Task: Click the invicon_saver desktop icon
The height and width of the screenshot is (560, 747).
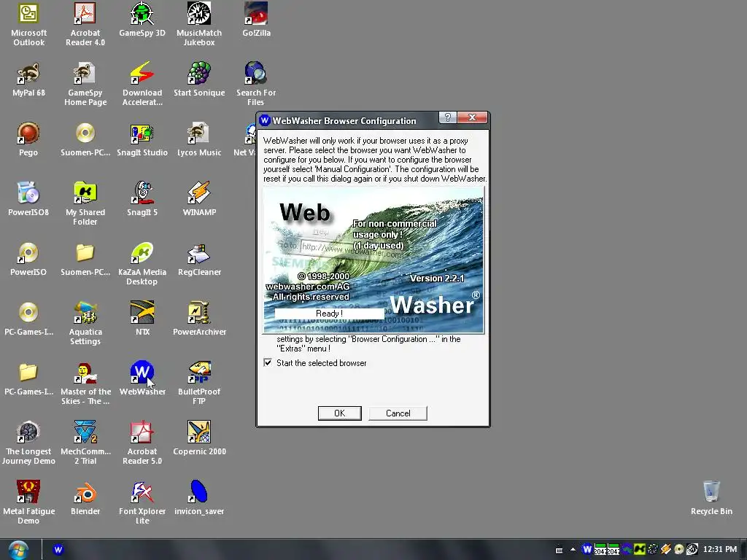Action: coord(199,498)
